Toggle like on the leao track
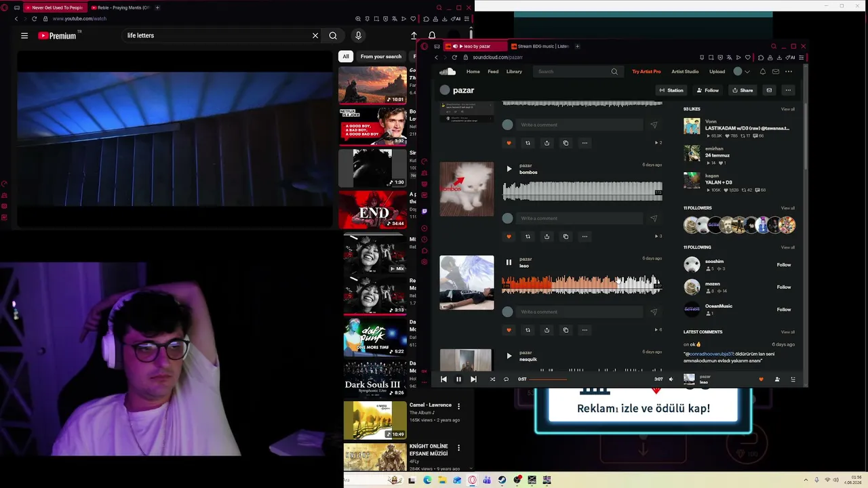 [x=509, y=330]
